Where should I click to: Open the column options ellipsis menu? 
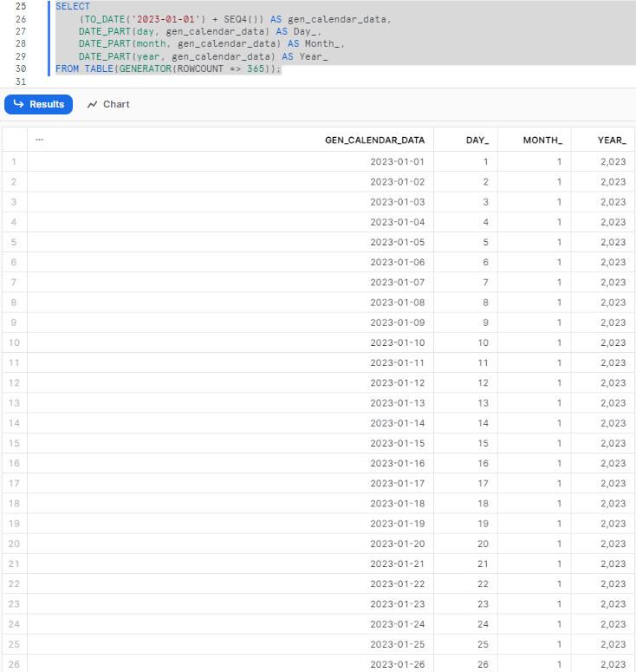[39, 140]
